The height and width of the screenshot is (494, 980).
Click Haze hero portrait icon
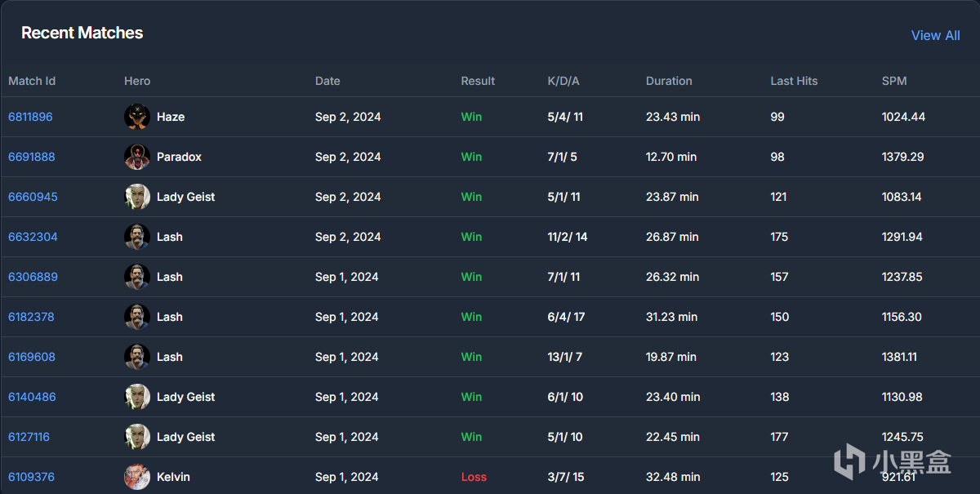137,117
